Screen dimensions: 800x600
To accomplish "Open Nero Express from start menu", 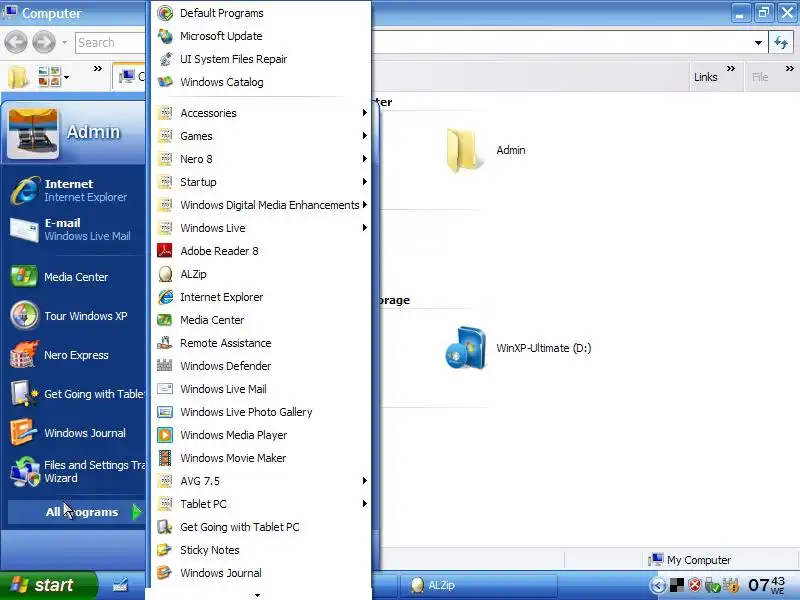I will pos(76,355).
